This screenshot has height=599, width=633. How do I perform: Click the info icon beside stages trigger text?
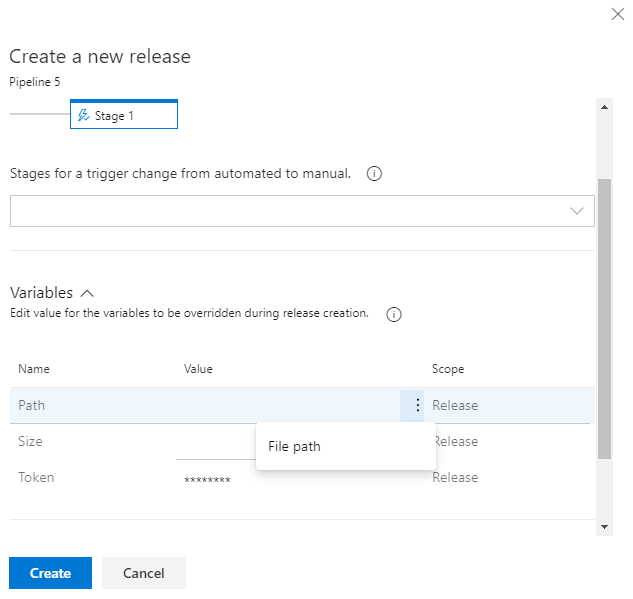coord(374,174)
